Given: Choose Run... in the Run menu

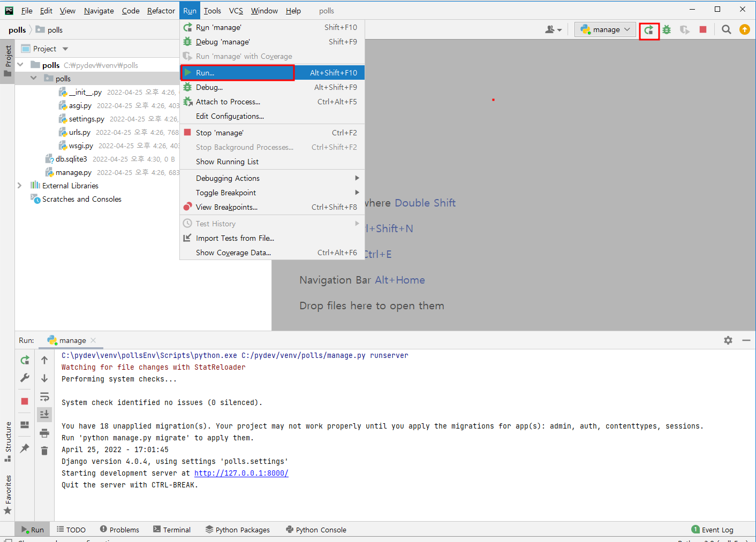Looking at the screenshot, I should pos(272,73).
